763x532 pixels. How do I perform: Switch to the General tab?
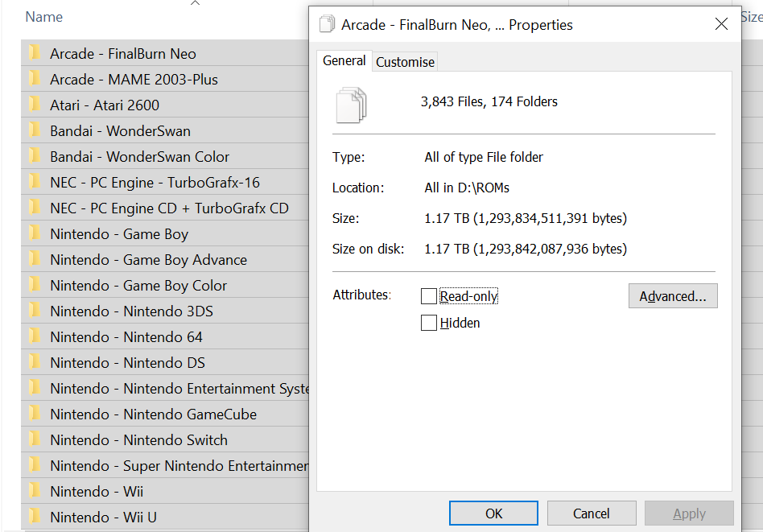tap(344, 61)
